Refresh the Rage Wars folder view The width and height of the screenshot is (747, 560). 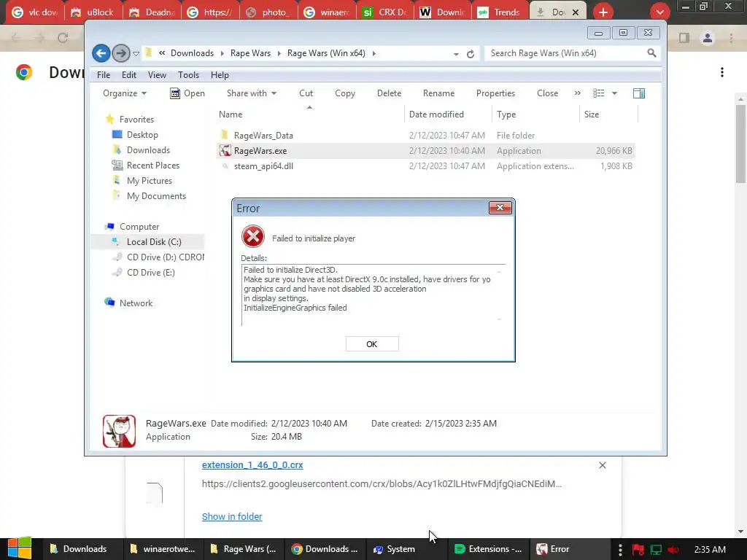coord(471,54)
